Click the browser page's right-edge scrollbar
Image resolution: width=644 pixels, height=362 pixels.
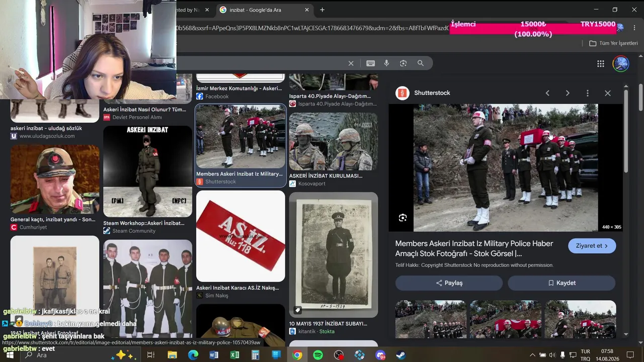[640, 97]
